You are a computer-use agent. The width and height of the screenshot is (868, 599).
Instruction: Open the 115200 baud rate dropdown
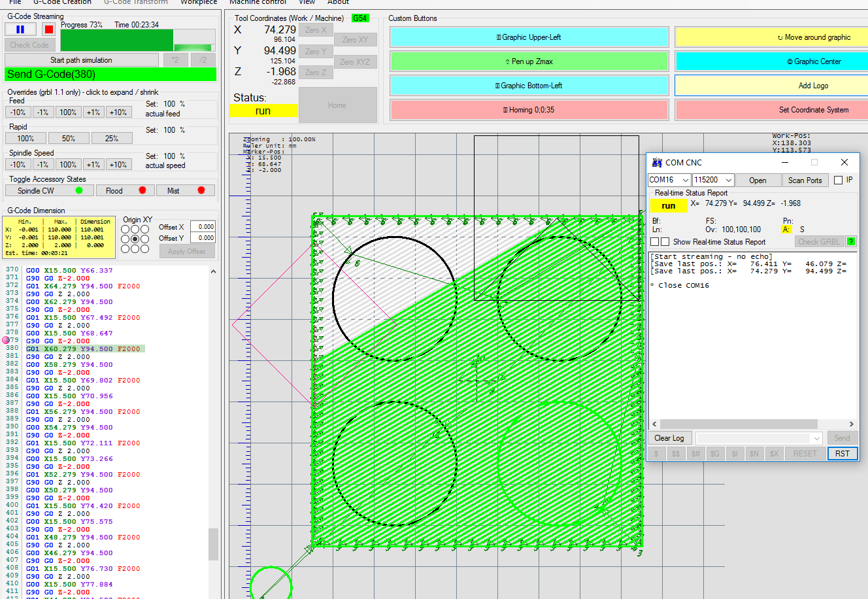[x=729, y=180]
